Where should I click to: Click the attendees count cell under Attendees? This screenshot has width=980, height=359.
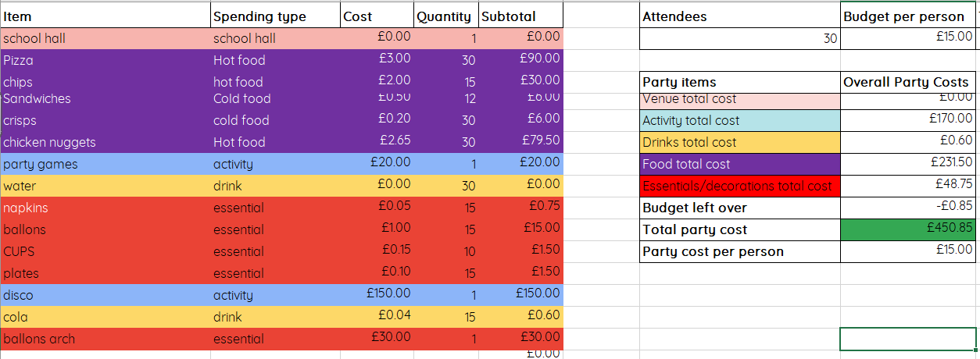point(739,38)
